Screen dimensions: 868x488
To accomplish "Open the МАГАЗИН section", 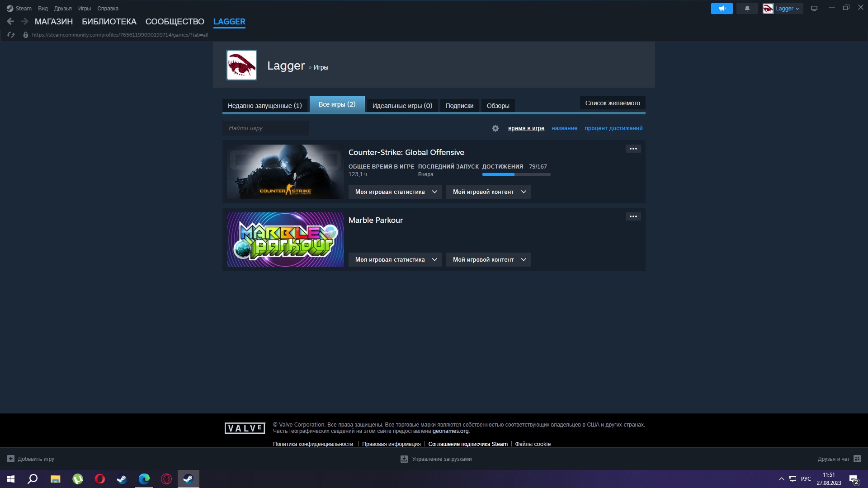I will pos(54,21).
